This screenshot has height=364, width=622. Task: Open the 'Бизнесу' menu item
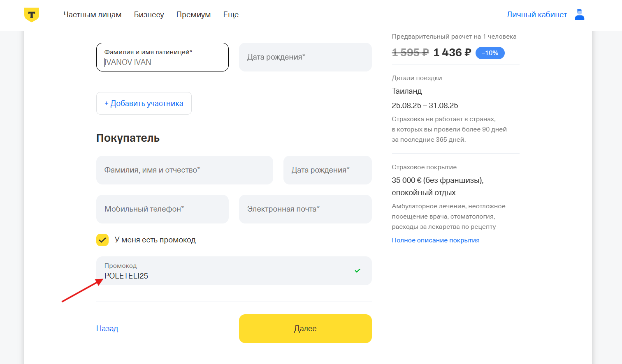(149, 15)
